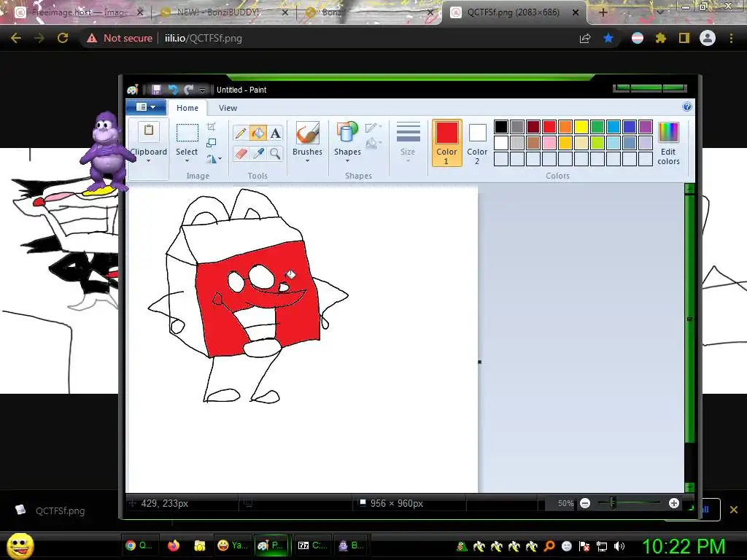Open Edit colors dialog
Image resolution: width=747 pixels, height=560 pixels.
668,143
